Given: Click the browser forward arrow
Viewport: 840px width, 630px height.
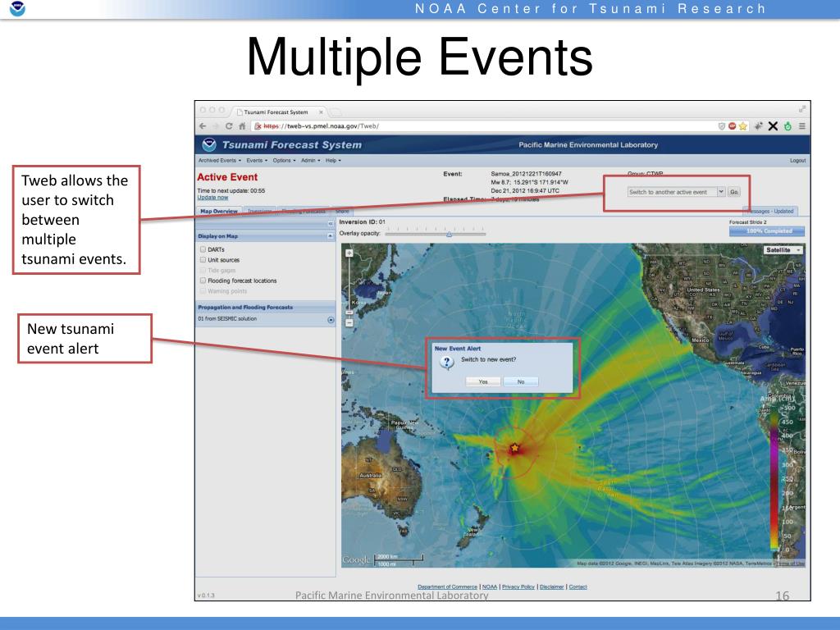Looking at the screenshot, I should pyautogui.click(x=216, y=126).
